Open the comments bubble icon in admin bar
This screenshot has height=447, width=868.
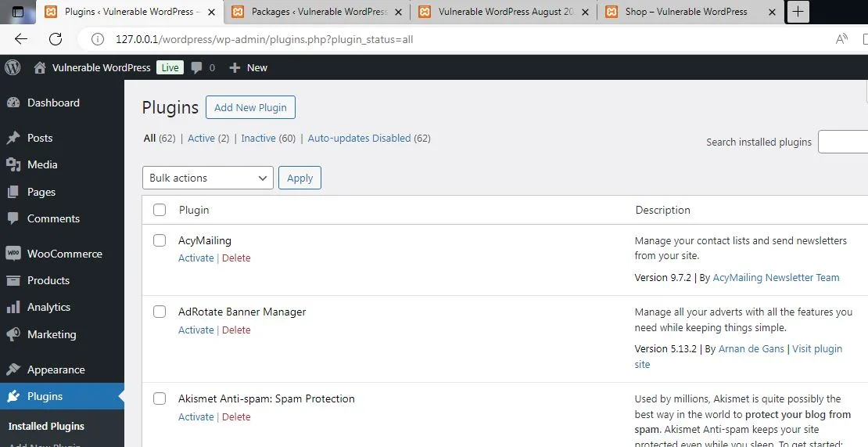tap(196, 67)
